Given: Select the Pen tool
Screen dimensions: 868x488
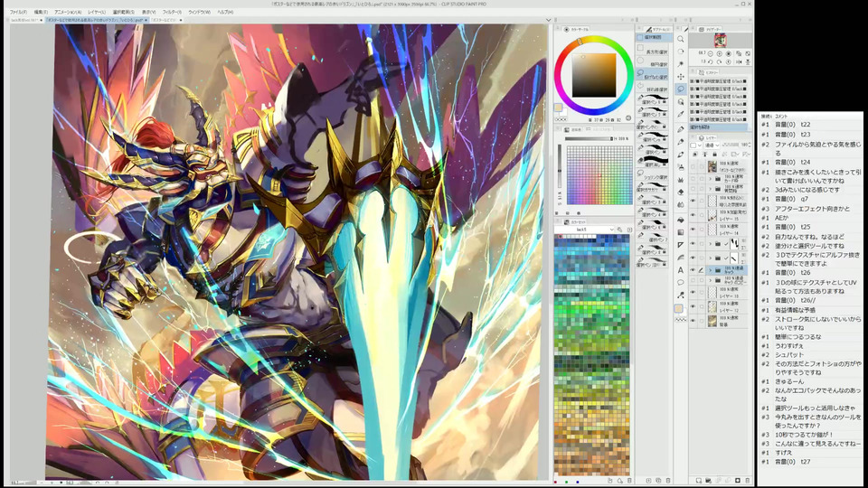Looking at the screenshot, I should 680,129.
